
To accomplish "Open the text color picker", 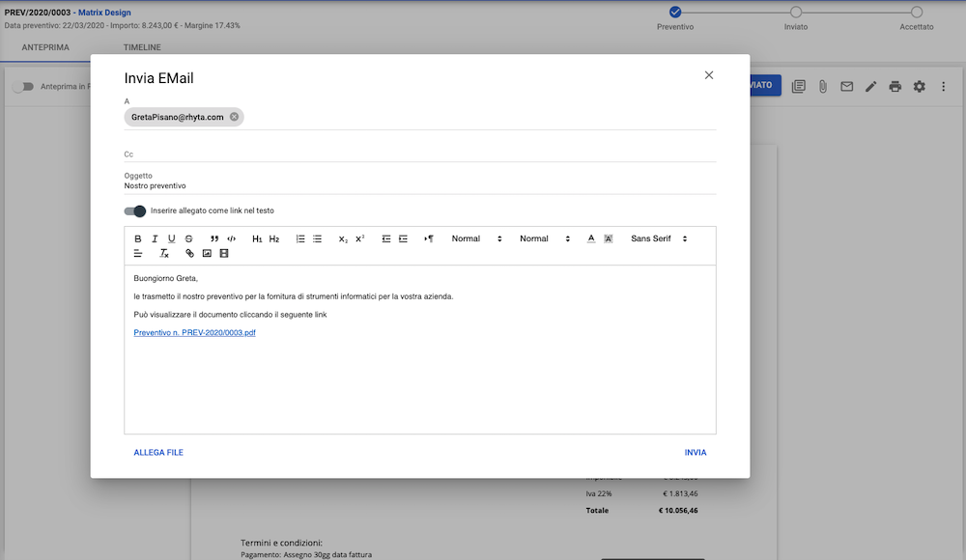I will 591,239.
